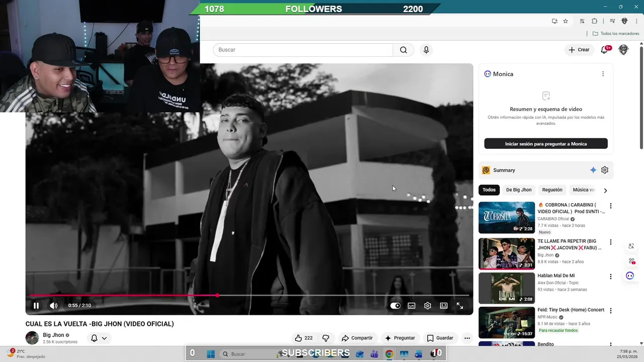Open Monica panel three-dot menu
The image size is (644, 362).
tap(603, 74)
